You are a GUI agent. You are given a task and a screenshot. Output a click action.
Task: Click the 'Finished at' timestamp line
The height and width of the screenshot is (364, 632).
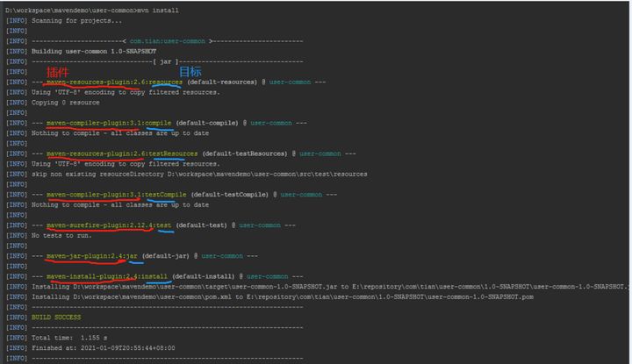coord(109,347)
